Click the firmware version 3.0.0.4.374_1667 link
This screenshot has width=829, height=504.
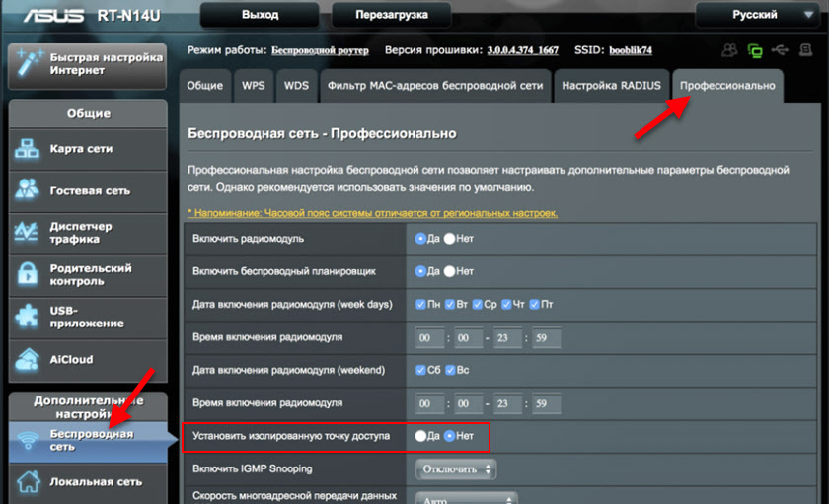[x=522, y=49]
